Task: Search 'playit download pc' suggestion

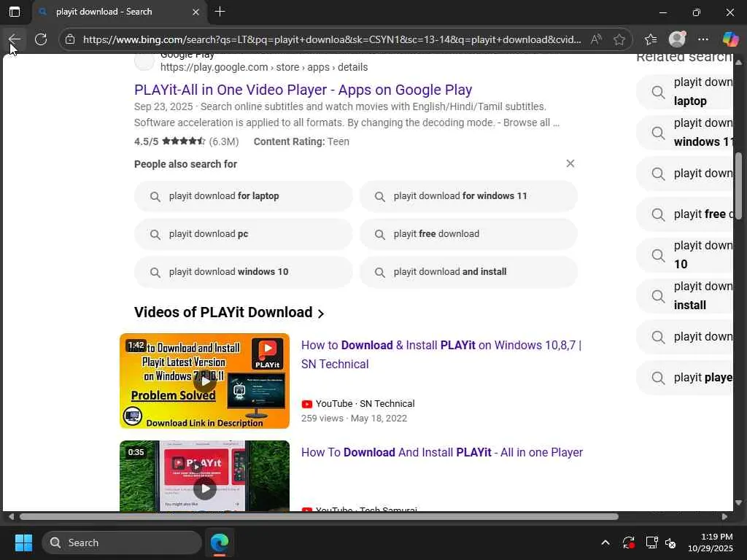Action: (x=244, y=234)
